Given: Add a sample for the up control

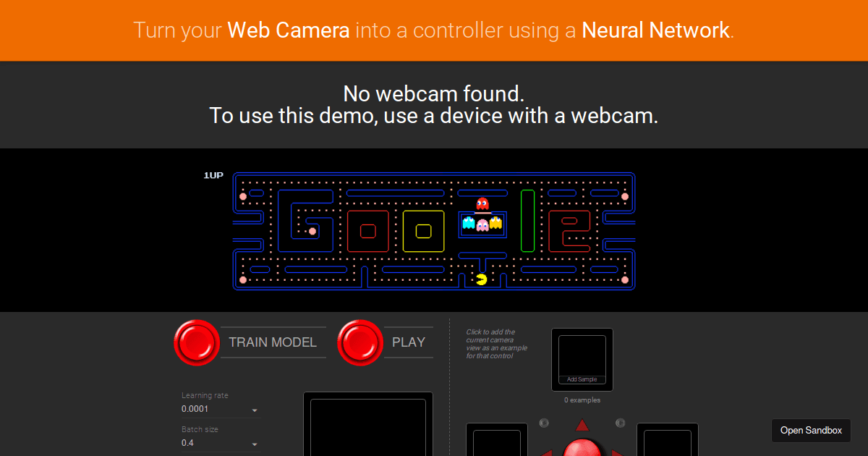Looking at the screenshot, I should coord(582,360).
